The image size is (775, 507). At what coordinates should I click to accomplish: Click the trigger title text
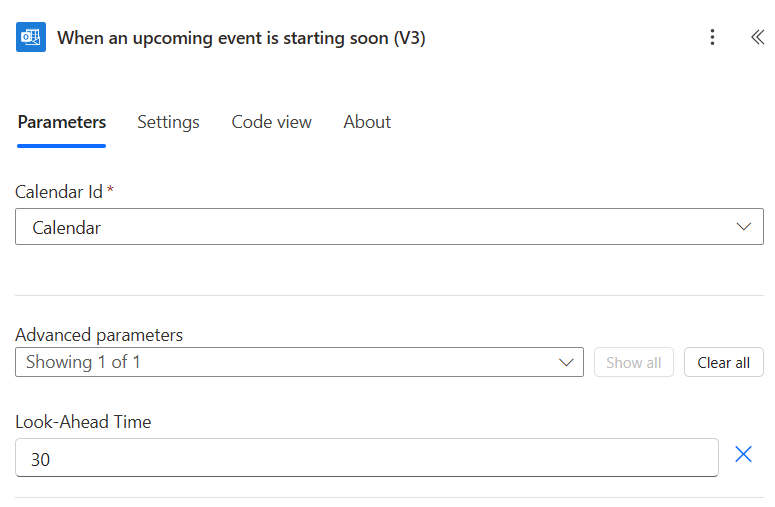coord(241,38)
